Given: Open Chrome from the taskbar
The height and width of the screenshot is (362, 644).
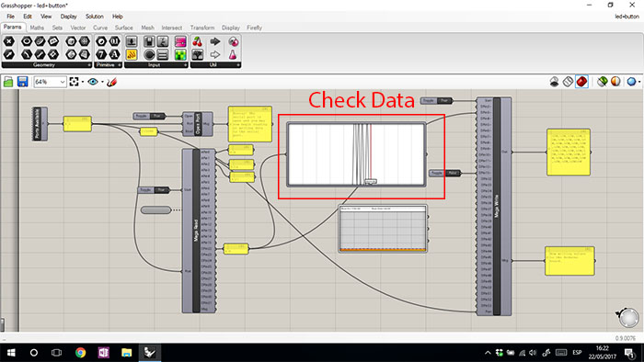Looking at the screenshot, I should [x=81, y=352].
